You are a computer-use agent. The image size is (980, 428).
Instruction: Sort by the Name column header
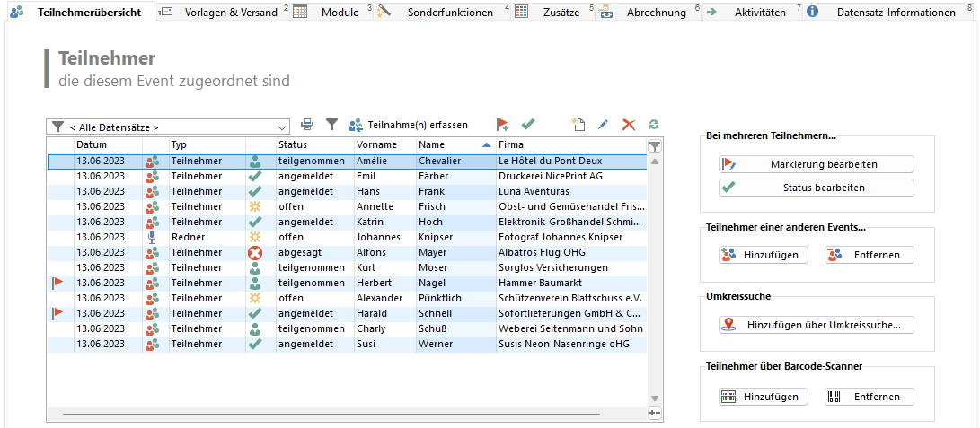tap(449, 144)
